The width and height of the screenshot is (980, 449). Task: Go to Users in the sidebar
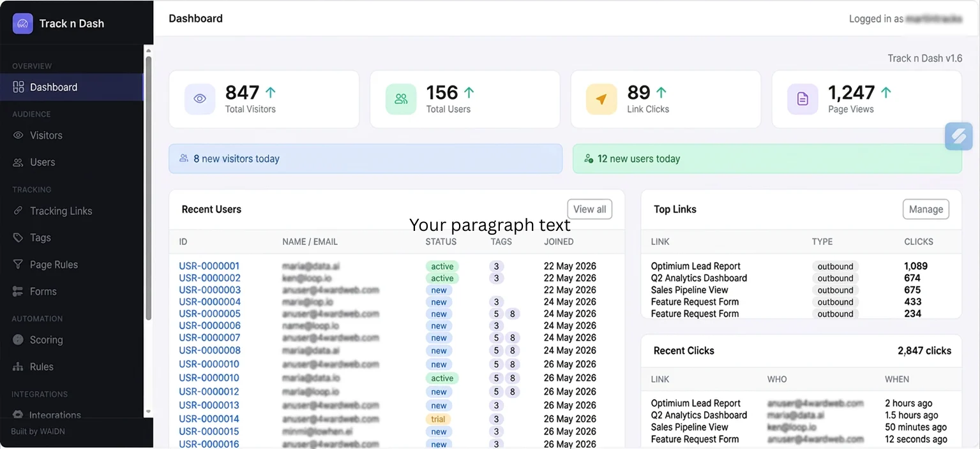tap(72, 162)
